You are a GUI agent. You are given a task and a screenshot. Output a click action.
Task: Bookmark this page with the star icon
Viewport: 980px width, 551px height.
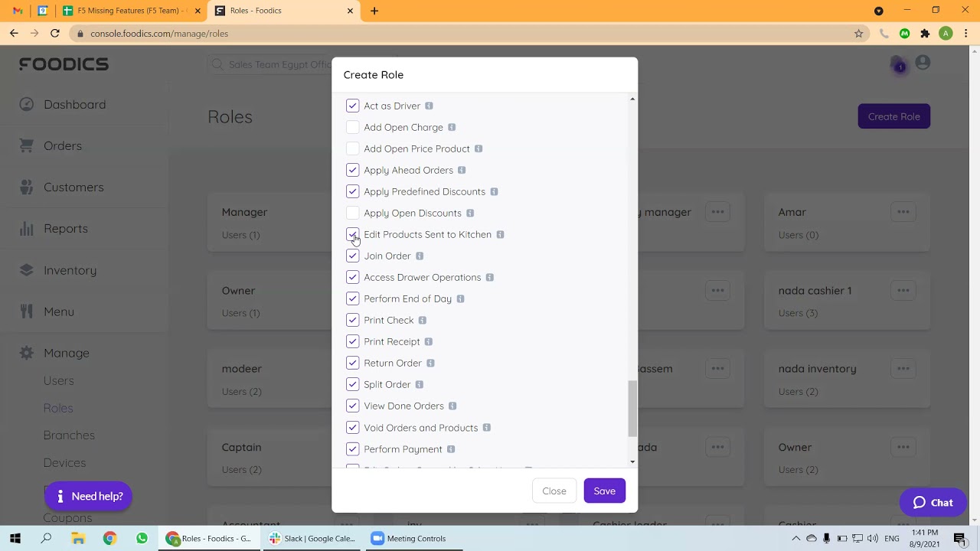coord(858,34)
